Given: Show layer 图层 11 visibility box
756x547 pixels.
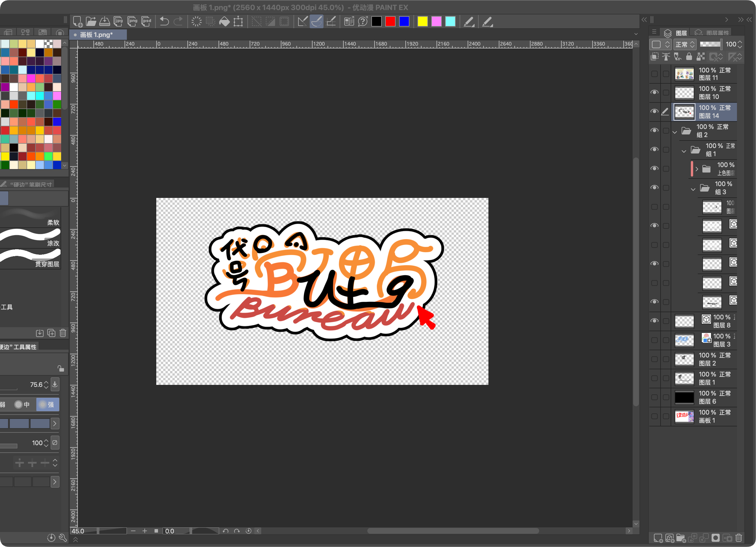Looking at the screenshot, I should [x=654, y=74].
